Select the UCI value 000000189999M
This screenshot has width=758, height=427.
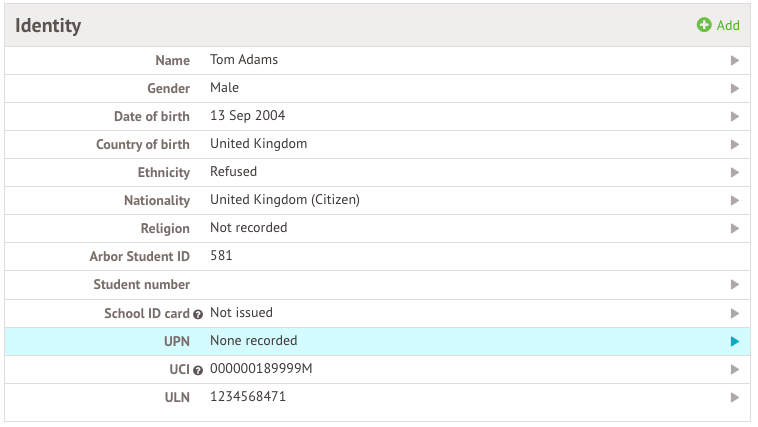261,369
